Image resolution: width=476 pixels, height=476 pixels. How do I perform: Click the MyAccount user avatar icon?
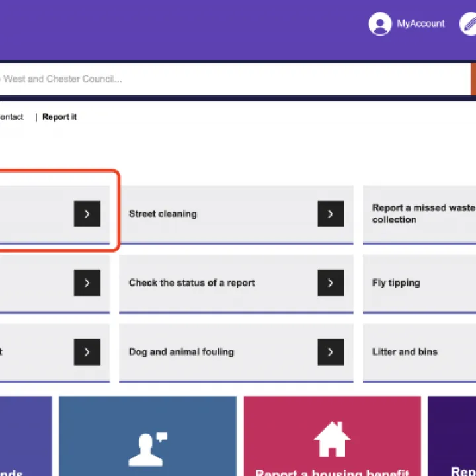tap(379, 24)
